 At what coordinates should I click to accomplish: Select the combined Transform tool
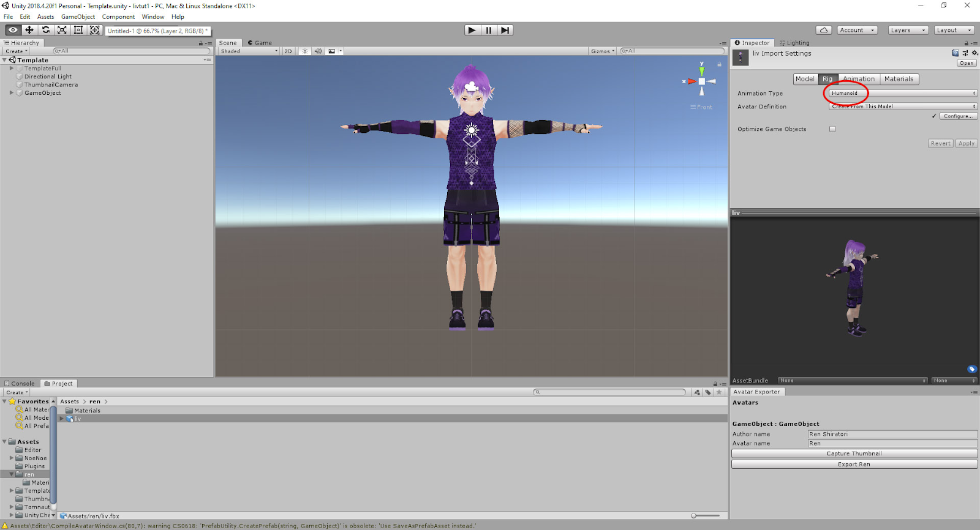94,30
